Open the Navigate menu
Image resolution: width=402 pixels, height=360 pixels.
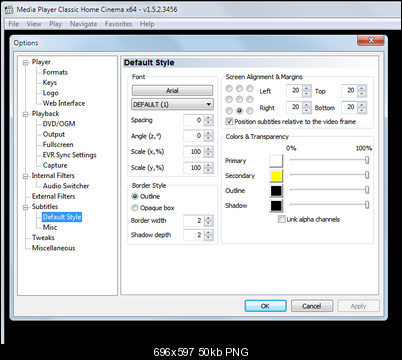pos(83,24)
